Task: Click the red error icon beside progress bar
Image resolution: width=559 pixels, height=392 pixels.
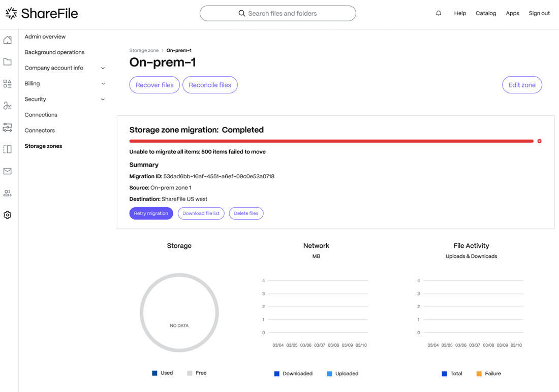Action: [x=539, y=141]
